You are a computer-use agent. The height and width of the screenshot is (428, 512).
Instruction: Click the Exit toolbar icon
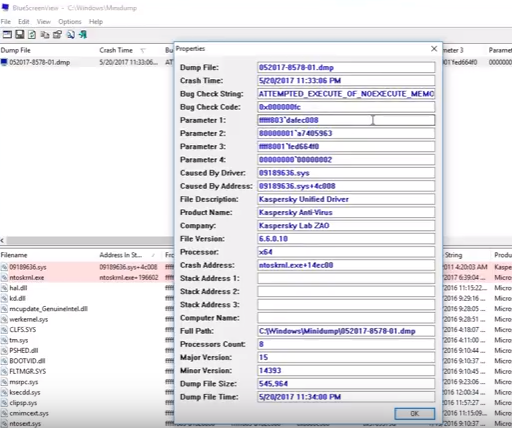tap(83, 35)
